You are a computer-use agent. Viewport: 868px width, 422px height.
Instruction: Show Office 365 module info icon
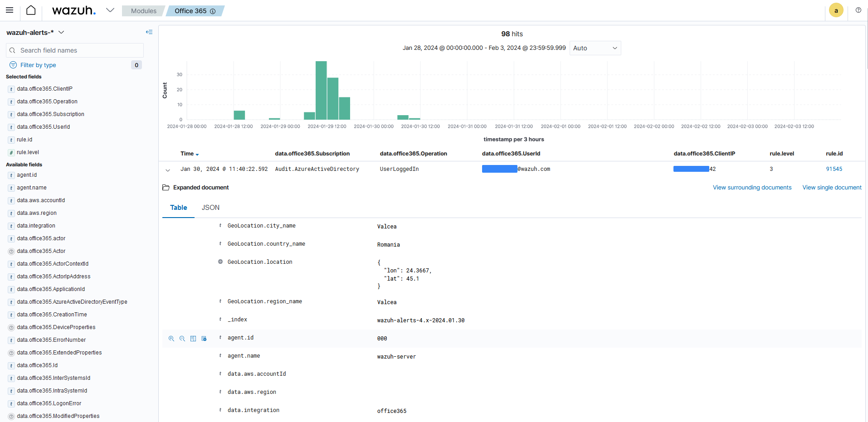point(213,11)
